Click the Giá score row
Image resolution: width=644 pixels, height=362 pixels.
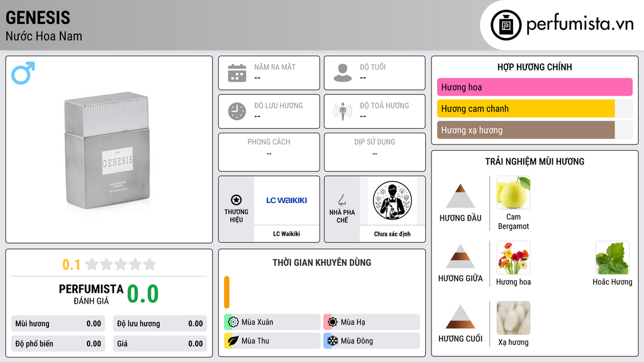click(160, 344)
